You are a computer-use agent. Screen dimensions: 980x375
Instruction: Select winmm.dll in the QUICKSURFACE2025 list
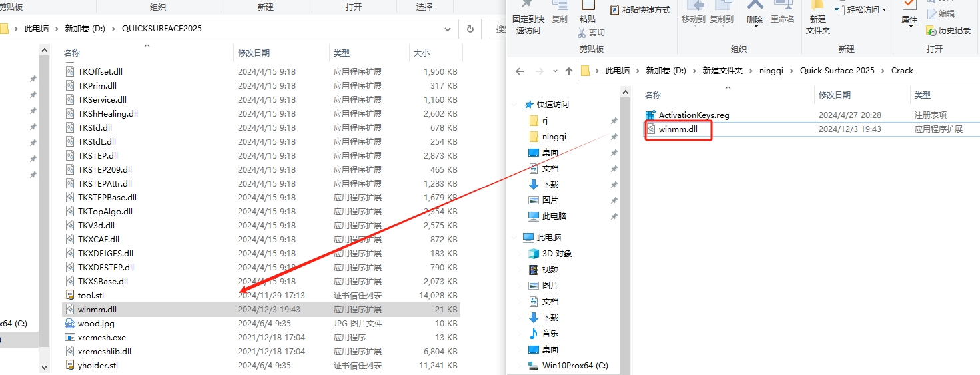click(261, 309)
